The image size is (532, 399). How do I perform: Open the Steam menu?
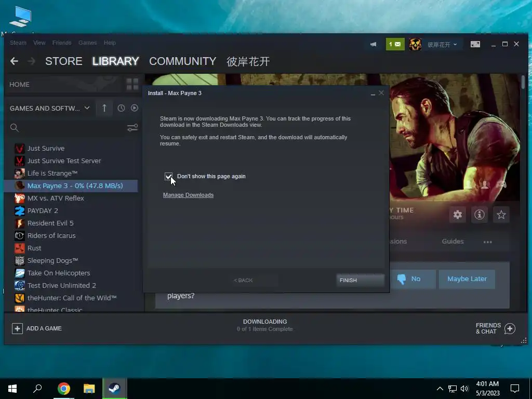click(18, 43)
